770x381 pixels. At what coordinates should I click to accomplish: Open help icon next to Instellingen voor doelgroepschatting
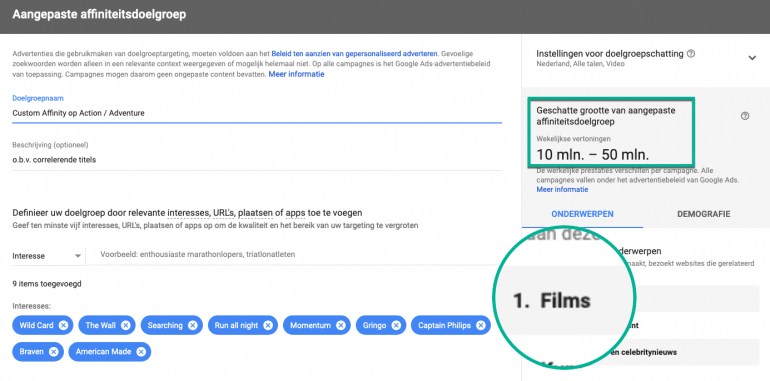(x=691, y=54)
